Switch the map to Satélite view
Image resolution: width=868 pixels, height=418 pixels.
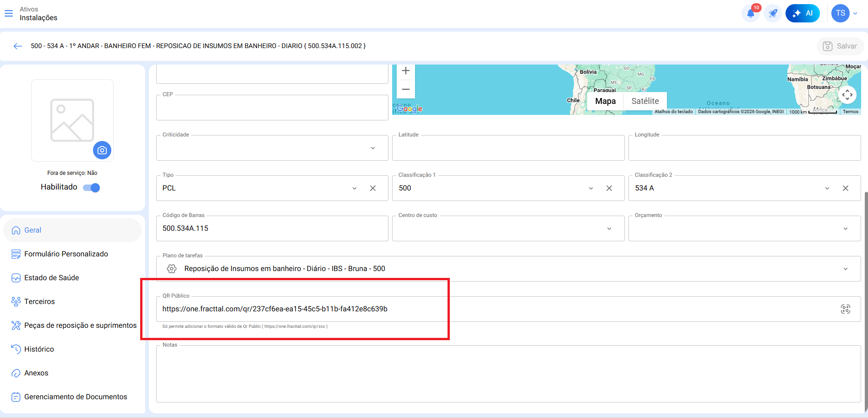644,101
